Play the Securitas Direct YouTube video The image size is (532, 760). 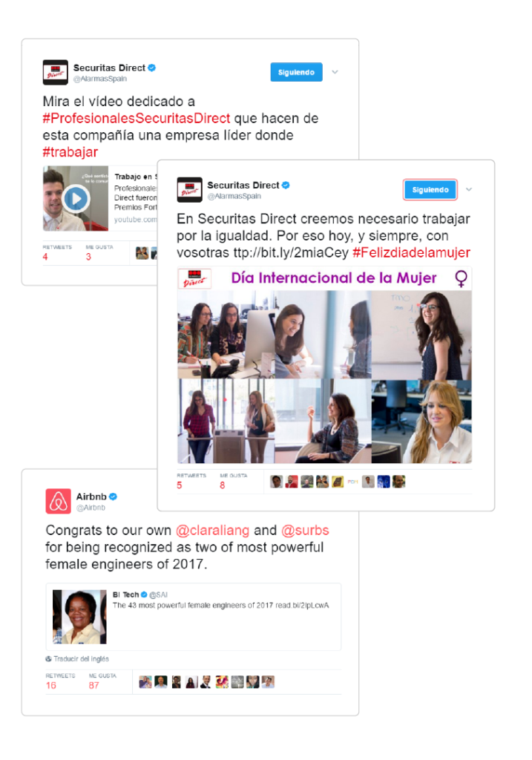[x=76, y=198]
